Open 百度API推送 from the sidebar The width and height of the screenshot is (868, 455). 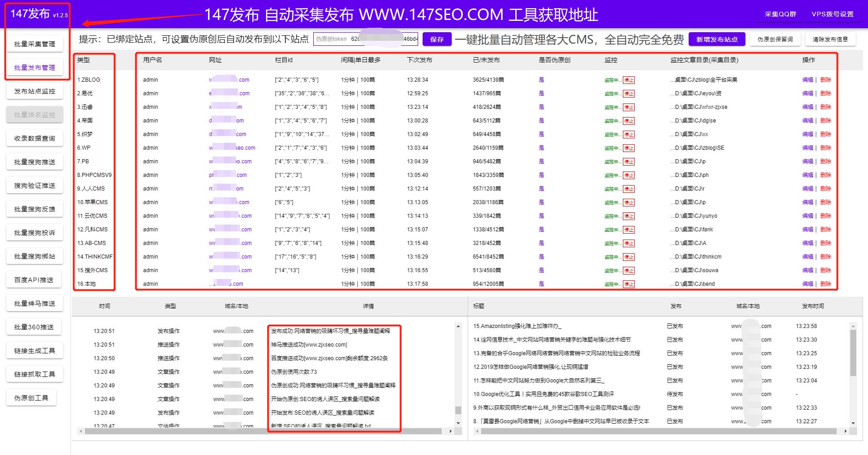pyautogui.click(x=35, y=279)
